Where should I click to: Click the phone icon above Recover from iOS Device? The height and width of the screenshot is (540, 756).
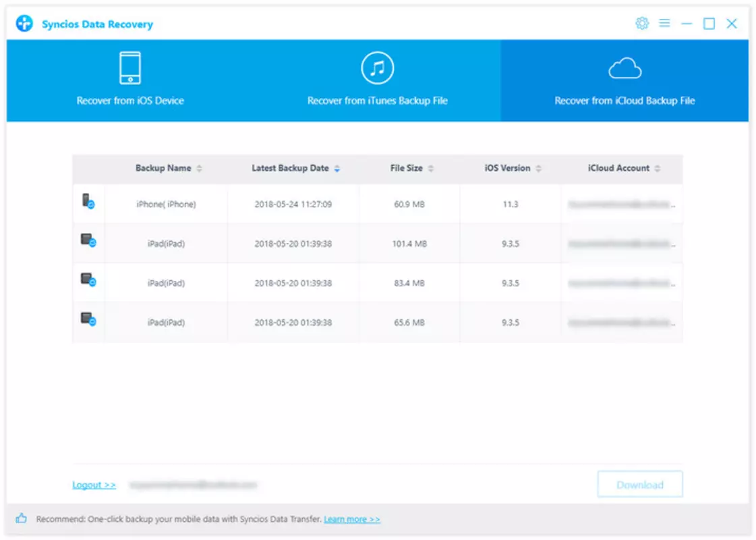130,68
